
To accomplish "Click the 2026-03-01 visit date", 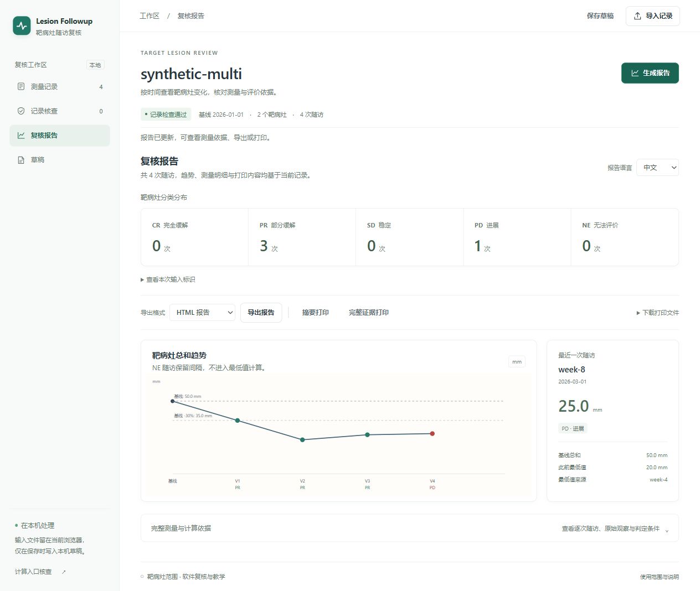I will click(572, 382).
